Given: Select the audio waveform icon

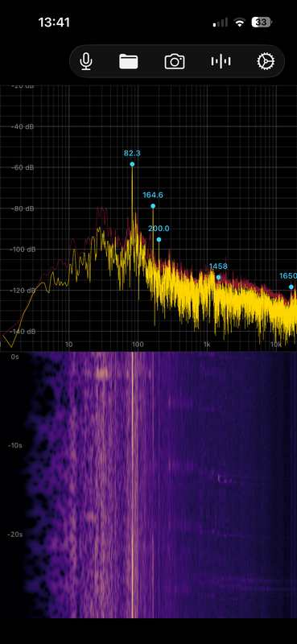Looking at the screenshot, I should (221, 62).
